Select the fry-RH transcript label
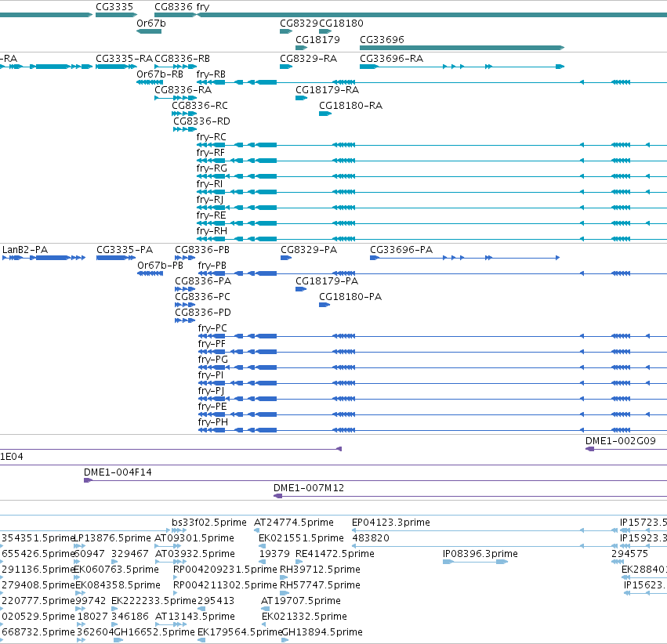The image size is (667, 644). (x=212, y=231)
